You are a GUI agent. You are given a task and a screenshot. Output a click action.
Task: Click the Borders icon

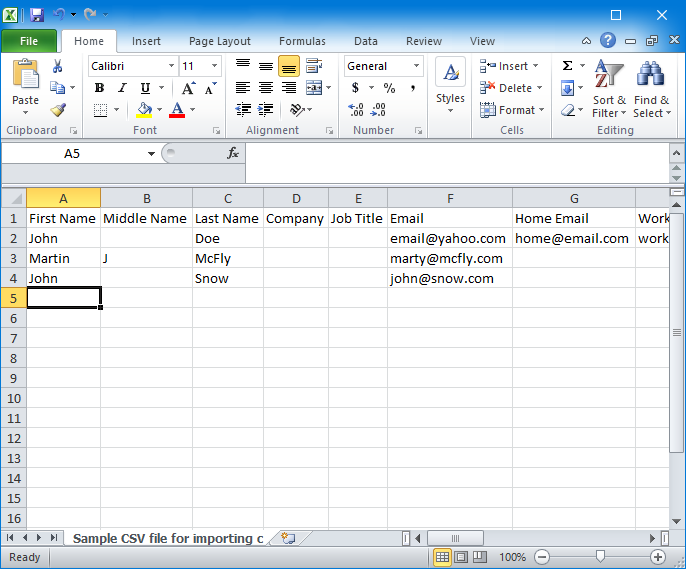[x=101, y=110]
